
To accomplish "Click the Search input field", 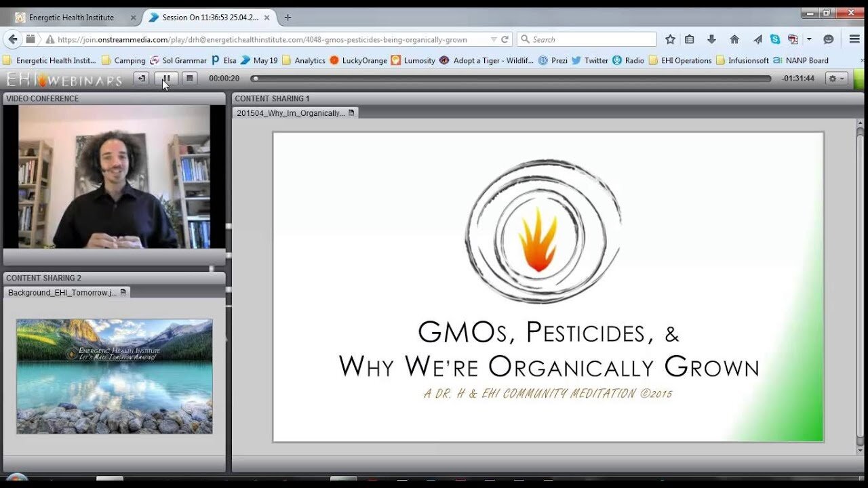I will click(x=587, y=39).
